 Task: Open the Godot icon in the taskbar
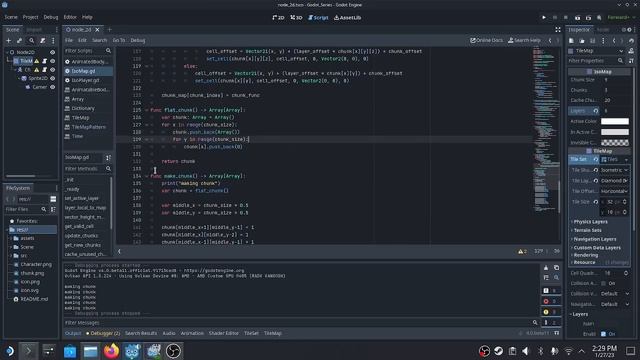(132, 351)
